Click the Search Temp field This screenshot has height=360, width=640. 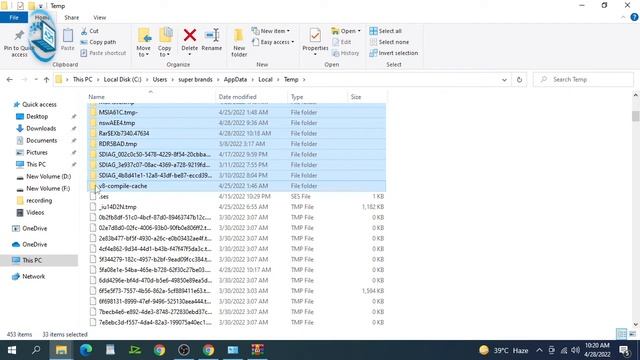pyautogui.click(x=583, y=80)
